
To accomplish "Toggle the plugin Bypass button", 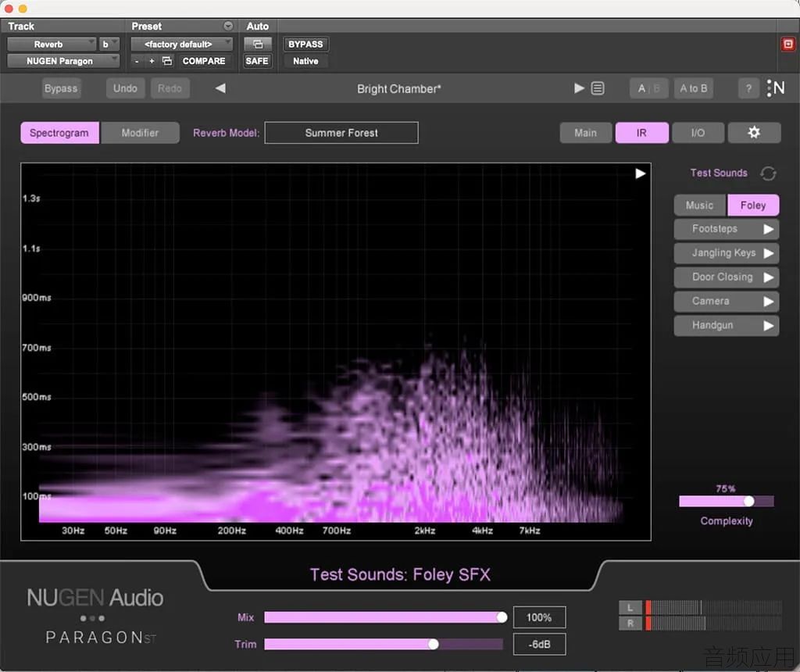I will tap(61, 88).
